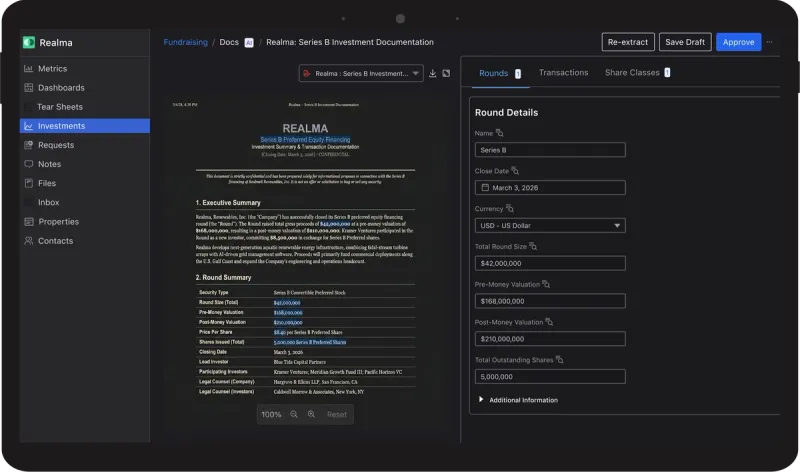Edit the Total Outstanding Shares field
Screen dimensions: 800x472
[x=550, y=377]
